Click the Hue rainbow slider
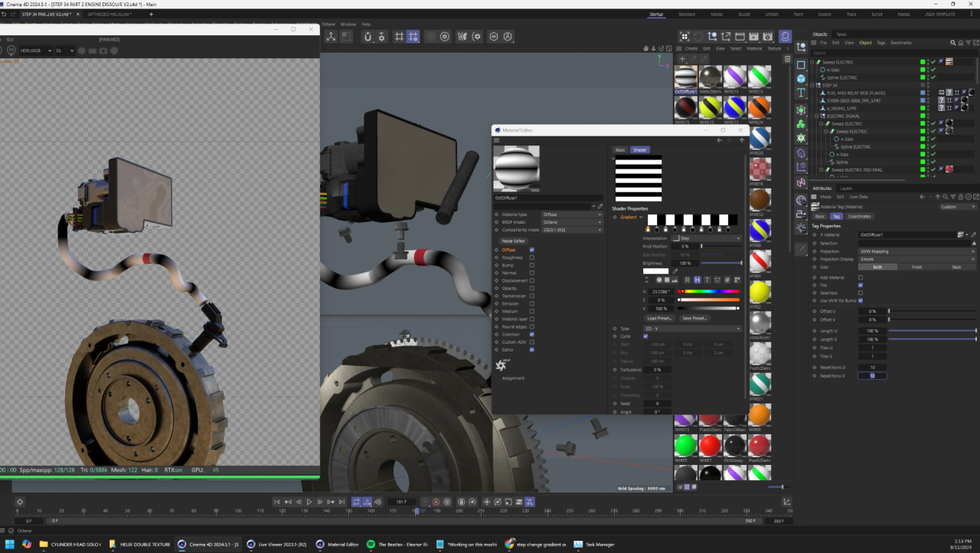The width and height of the screenshot is (980, 553). [709, 291]
